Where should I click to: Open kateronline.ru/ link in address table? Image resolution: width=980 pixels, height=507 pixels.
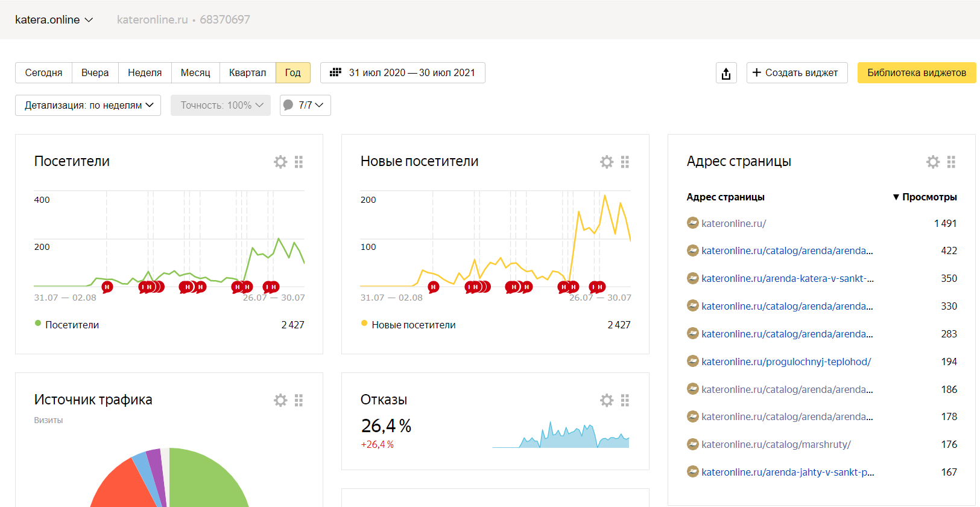pyautogui.click(x=733, y=223)
